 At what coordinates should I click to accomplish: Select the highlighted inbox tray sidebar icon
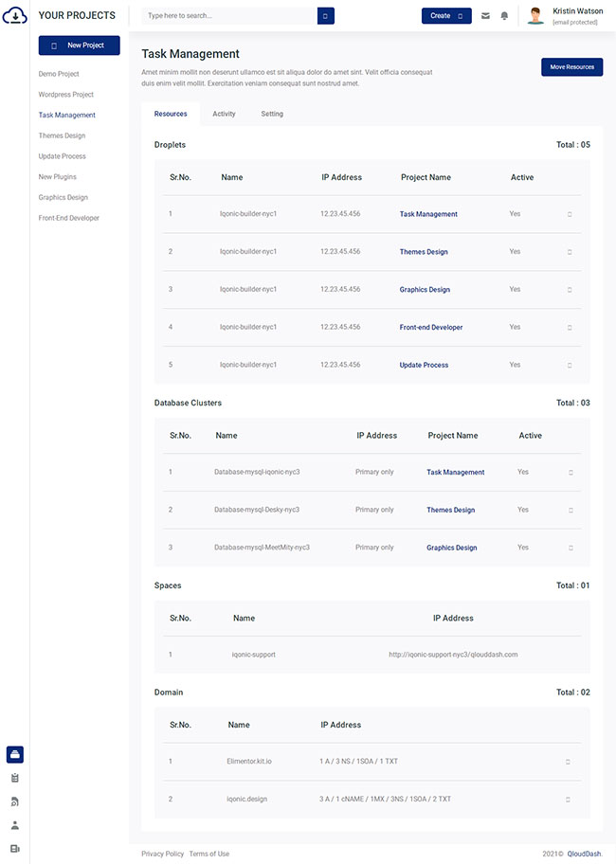[15, 755]
